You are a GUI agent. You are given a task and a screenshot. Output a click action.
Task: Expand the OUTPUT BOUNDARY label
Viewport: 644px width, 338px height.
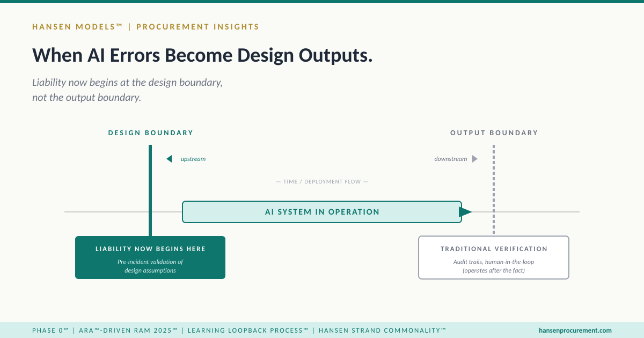click(x=494, y=133)
